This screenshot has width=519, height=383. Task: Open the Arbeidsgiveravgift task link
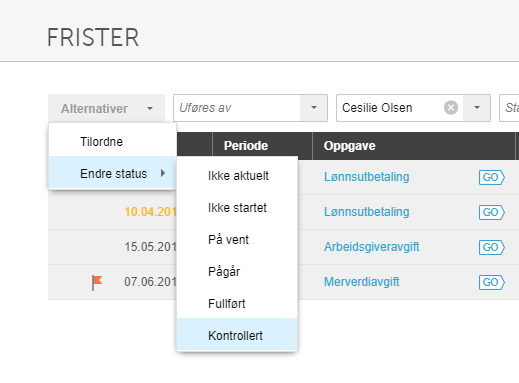pos(371,247)
